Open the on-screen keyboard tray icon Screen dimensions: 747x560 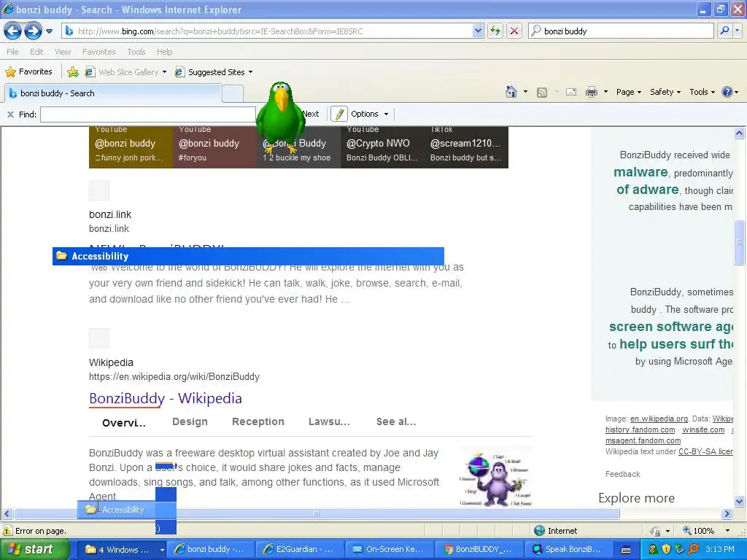click(626, 550)
